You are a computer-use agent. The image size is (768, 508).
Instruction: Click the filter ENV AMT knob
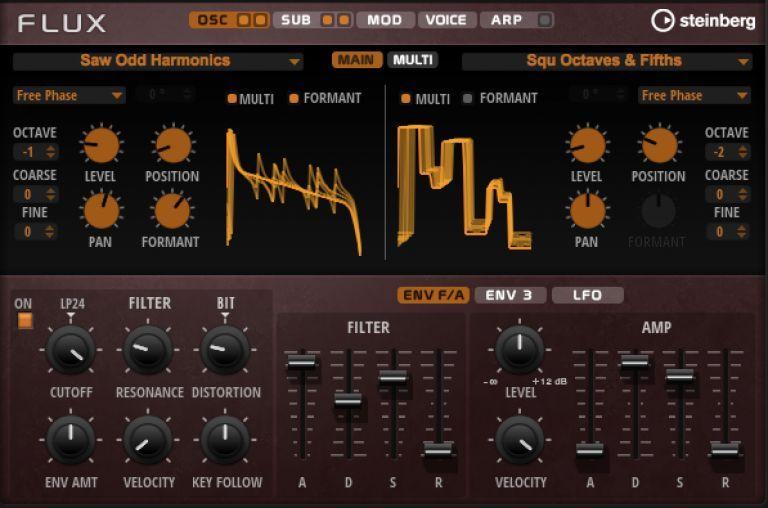click(x=71, y=440)
